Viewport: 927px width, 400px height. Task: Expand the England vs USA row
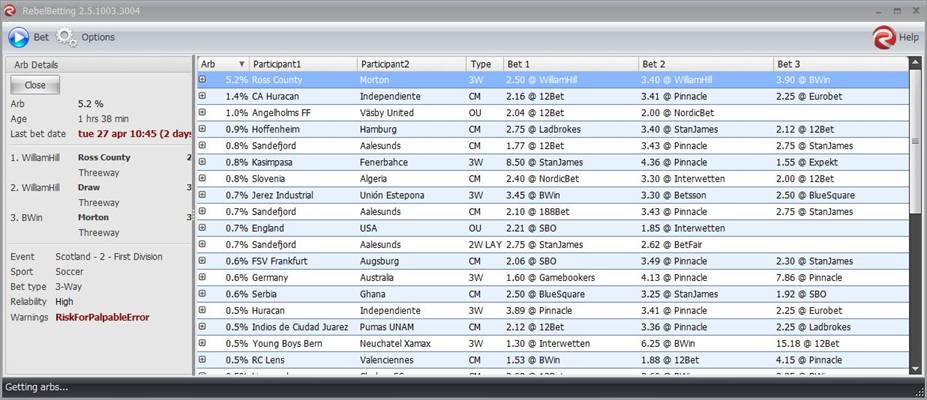[203, 228]
